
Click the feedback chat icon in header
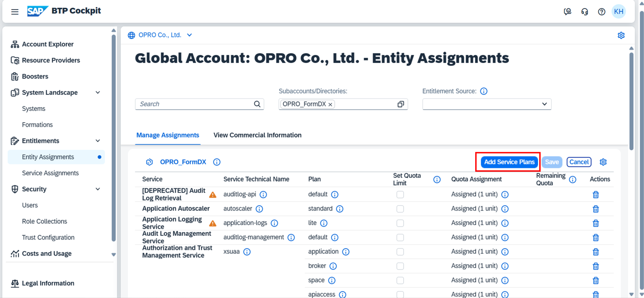(567, 11)
